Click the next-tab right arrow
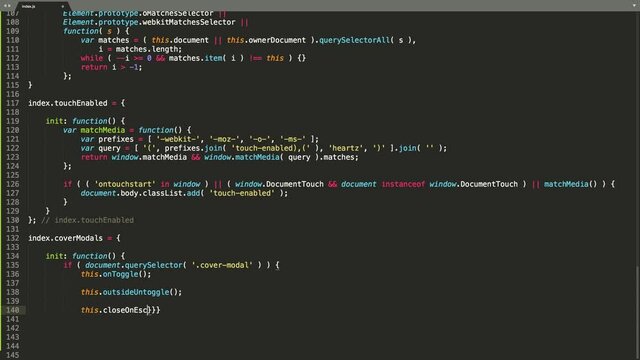640x360 pixels. (x=9, y=6)
